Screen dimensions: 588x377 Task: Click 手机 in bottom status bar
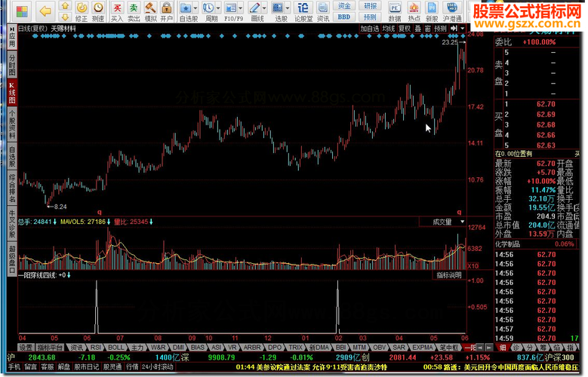point(14,367)
